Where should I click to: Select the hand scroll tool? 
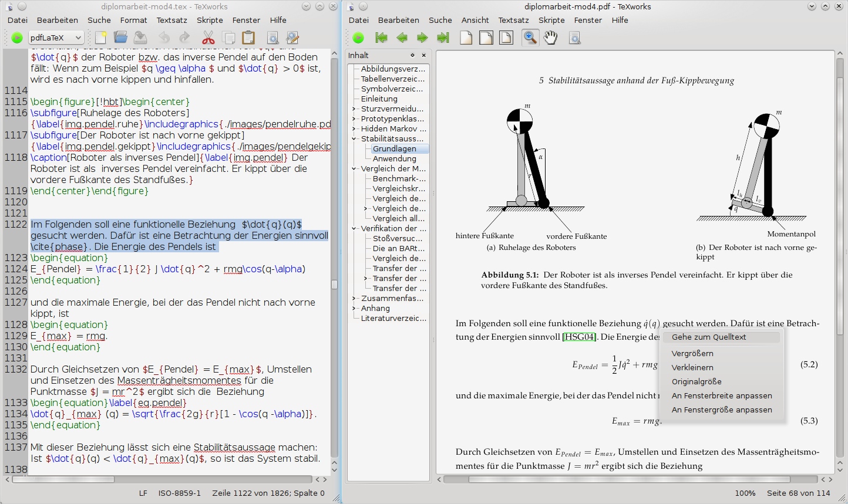tap(550, 38)
